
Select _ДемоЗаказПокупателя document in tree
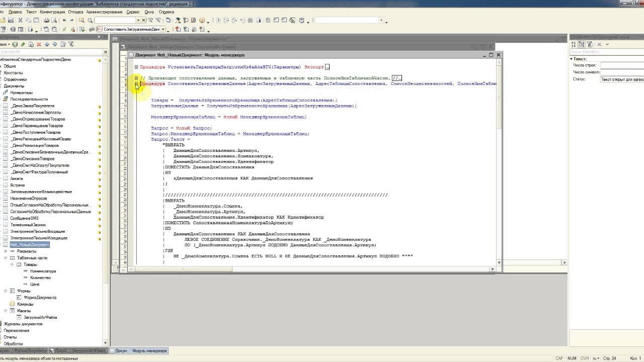pos(33,106)
